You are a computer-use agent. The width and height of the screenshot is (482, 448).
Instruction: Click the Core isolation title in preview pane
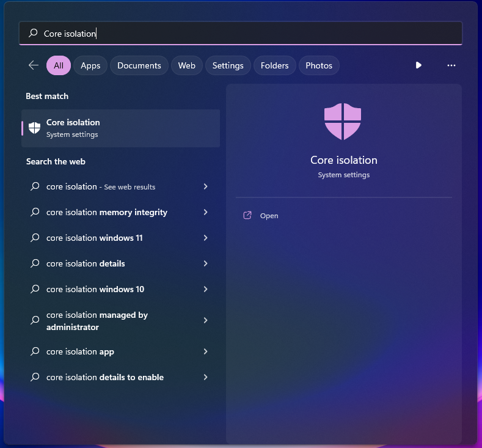click(344, 160)
